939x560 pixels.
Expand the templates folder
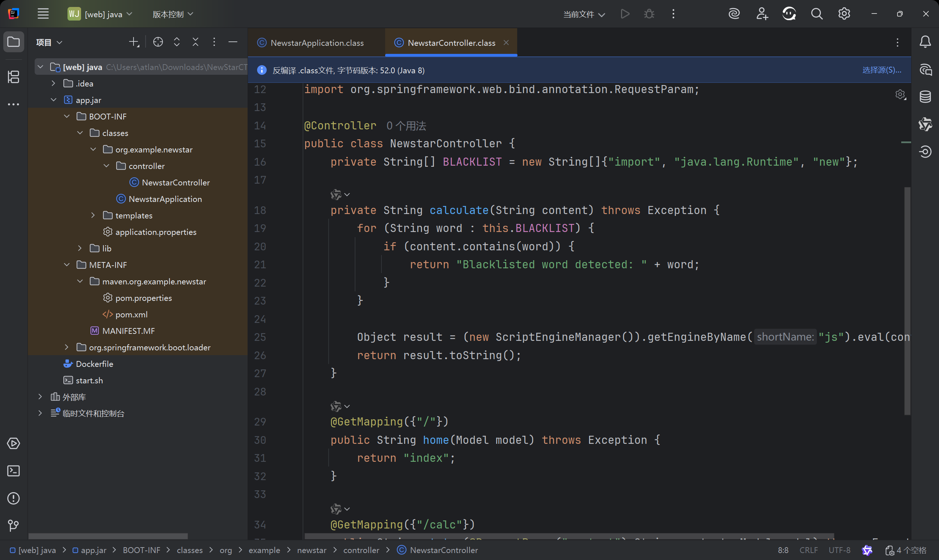point(93,215)
